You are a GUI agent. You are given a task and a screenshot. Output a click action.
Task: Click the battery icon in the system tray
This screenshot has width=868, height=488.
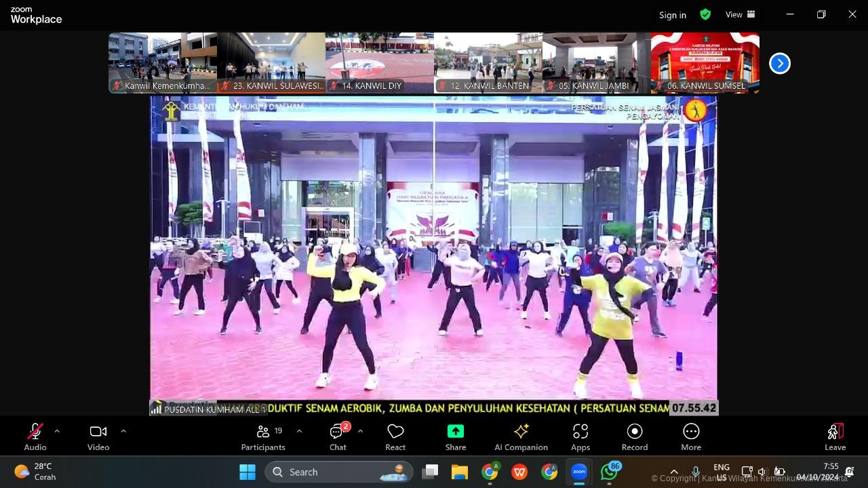point(779,472)
